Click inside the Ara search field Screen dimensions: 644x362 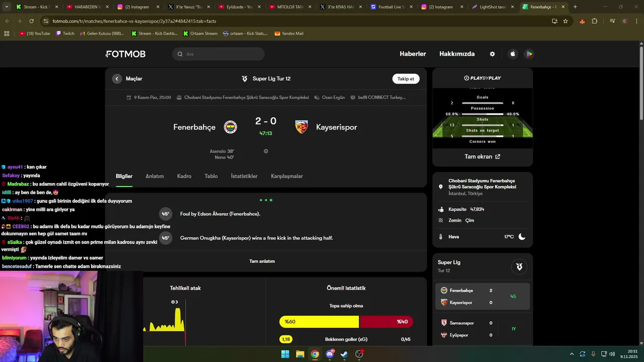tap(218, 54)
